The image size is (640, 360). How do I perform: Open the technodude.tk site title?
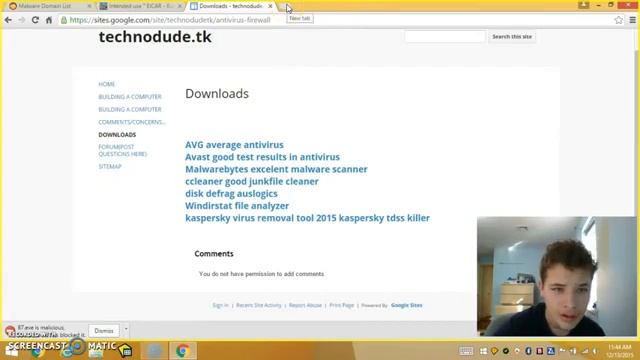click(155, 37)
